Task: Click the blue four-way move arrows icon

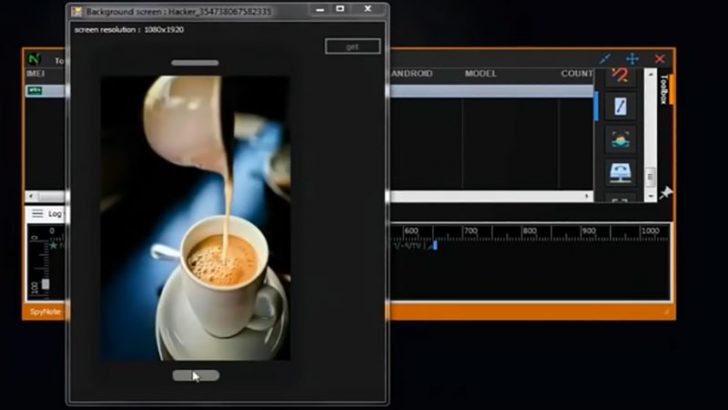Action: pyautogui.click(x=632, y=59)
